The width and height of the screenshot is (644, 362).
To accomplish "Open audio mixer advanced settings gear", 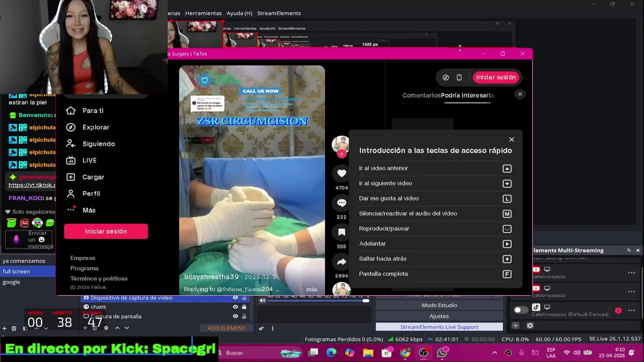I will [x=261, y=328].
